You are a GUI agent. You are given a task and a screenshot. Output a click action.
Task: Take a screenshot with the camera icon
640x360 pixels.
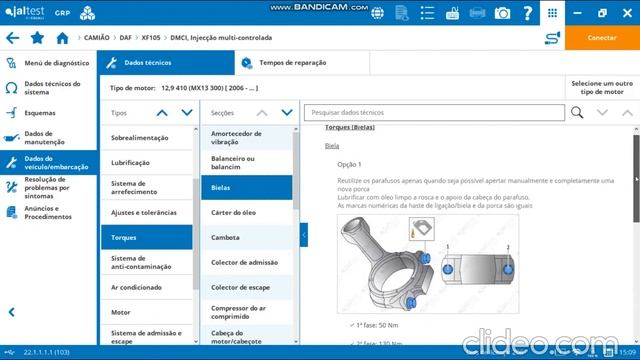click(502, 13)
